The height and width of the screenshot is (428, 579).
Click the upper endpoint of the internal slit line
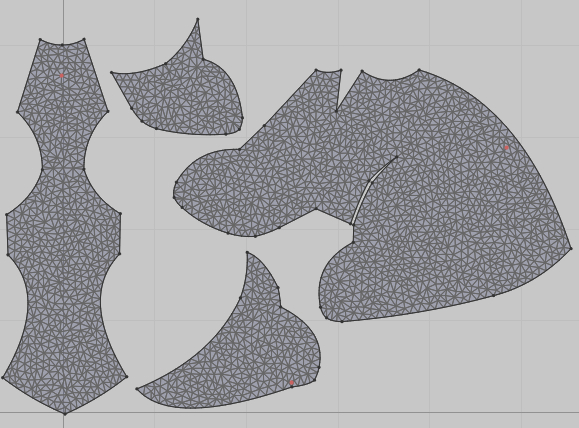tap(397, 157)
